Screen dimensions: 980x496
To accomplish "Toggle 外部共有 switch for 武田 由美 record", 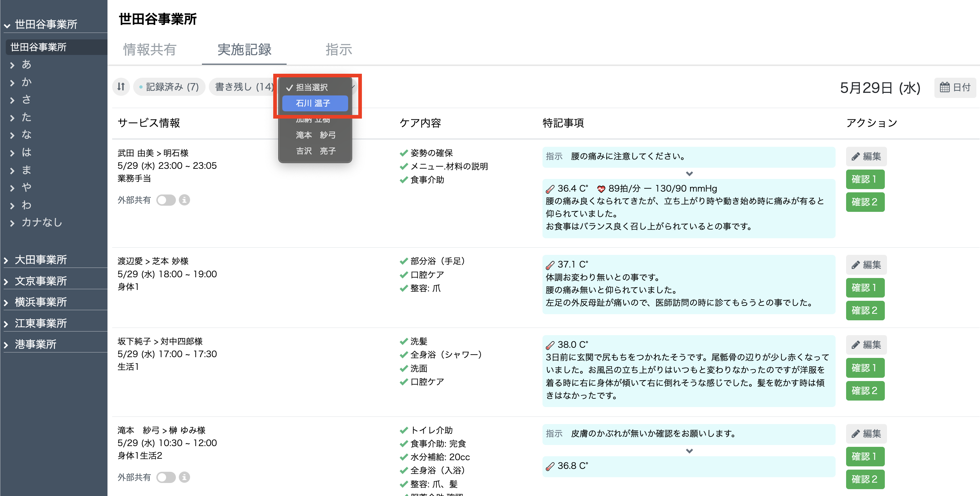I will (x=166, y=200).
